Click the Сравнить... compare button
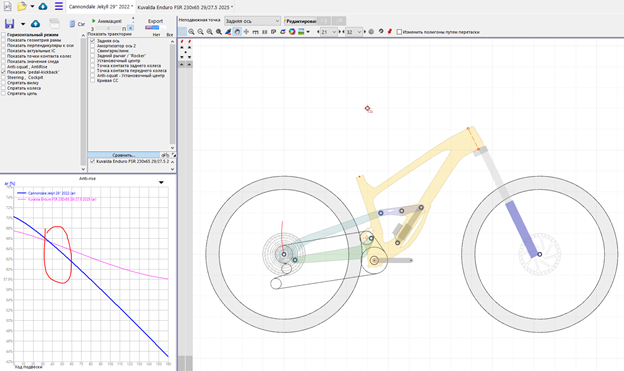This screenshot has height=371, width=624. (124, 155)
